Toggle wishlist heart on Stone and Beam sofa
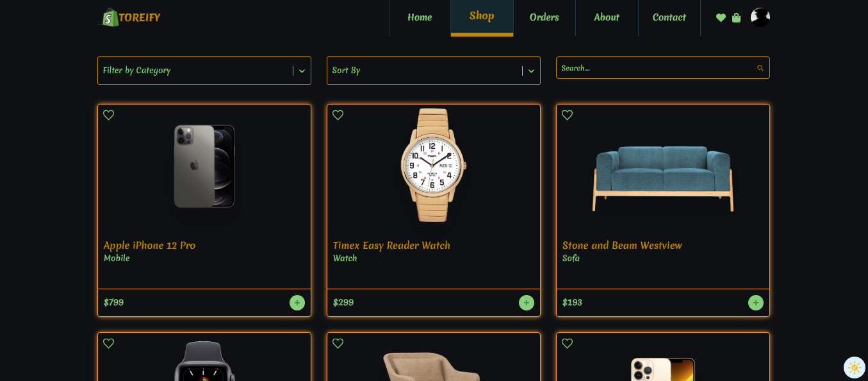 pyautogui.click(x=568, y=115)
